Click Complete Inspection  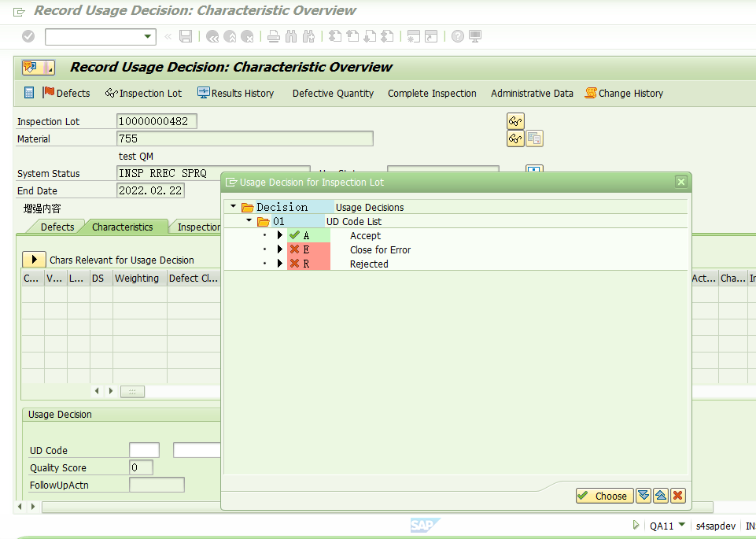[x=432, y=93]
